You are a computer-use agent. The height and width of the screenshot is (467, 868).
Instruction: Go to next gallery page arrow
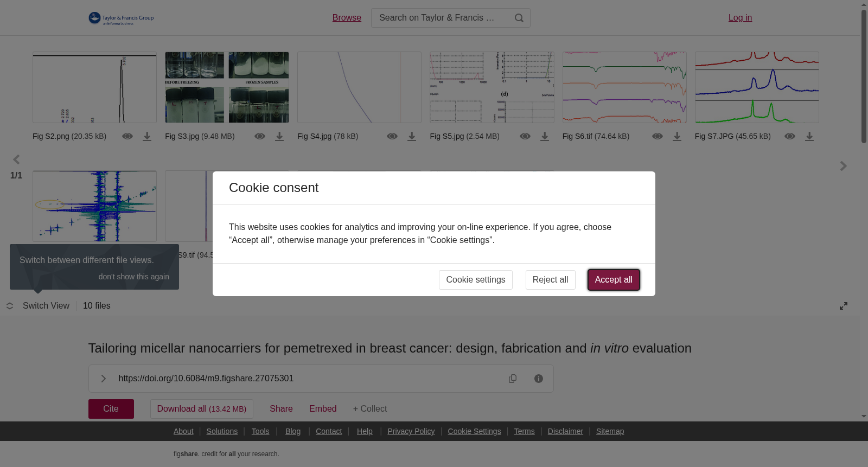tap(843, 166)
